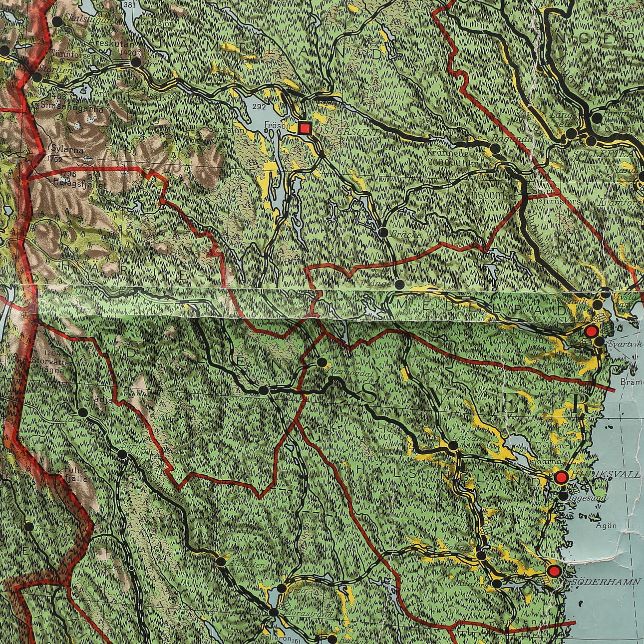Click the red square Östersund city marker

click(305, 128)
